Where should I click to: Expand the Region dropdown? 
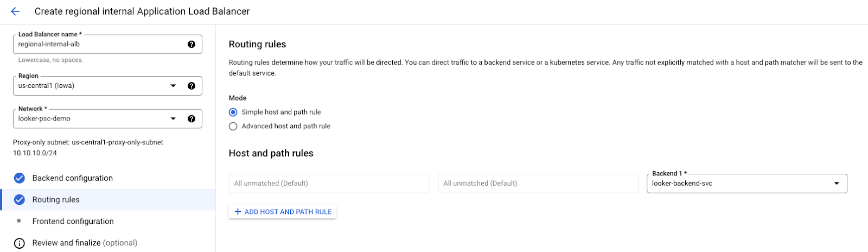[173, 86]
